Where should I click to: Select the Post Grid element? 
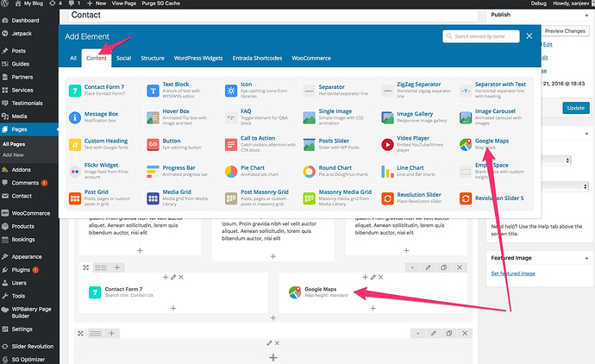(x=104, y=198)
